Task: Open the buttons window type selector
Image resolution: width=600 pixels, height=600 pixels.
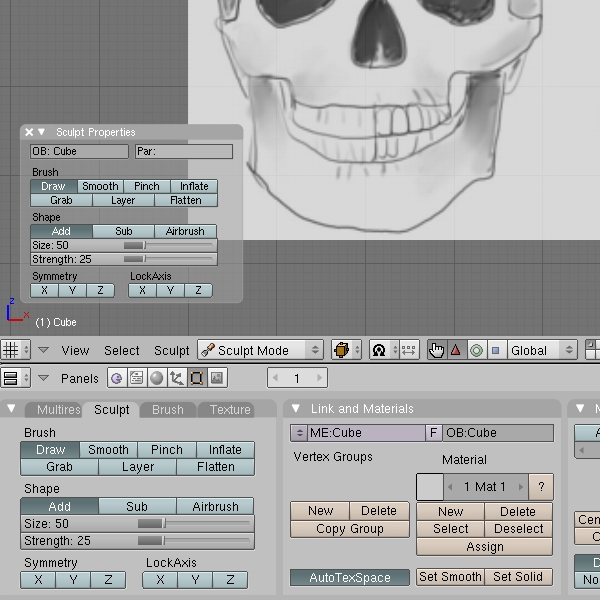Action: 15,378
